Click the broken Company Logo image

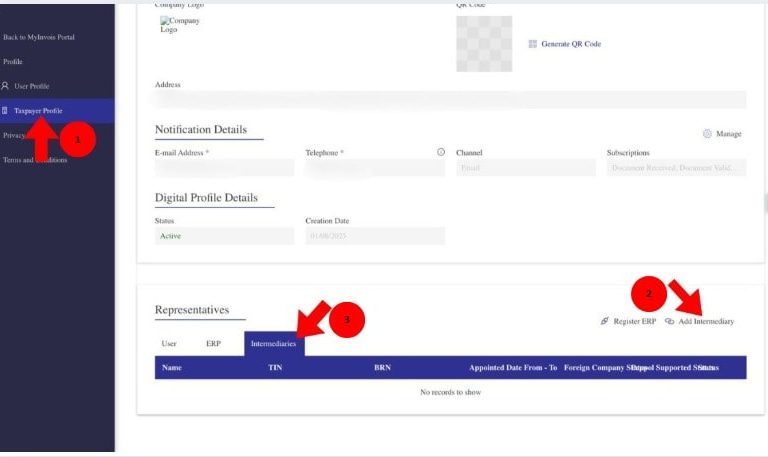pyautogui.click(x=180, y=24)
